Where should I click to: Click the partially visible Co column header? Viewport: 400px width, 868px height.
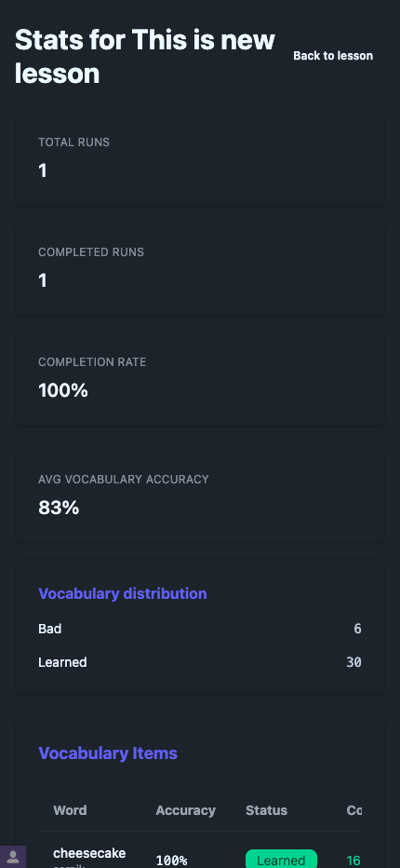pos(354,810)
